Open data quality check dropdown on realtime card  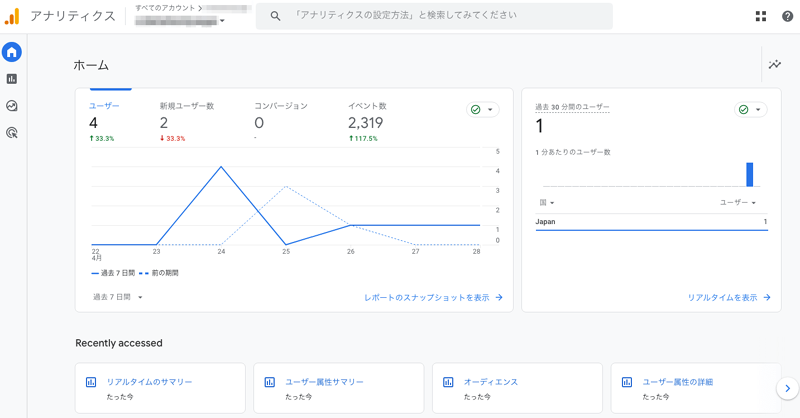tap(750, 110)
